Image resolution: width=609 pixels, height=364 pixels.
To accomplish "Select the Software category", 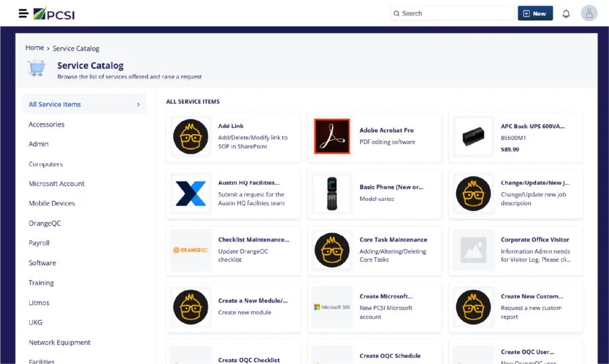I will click(42, 263).
